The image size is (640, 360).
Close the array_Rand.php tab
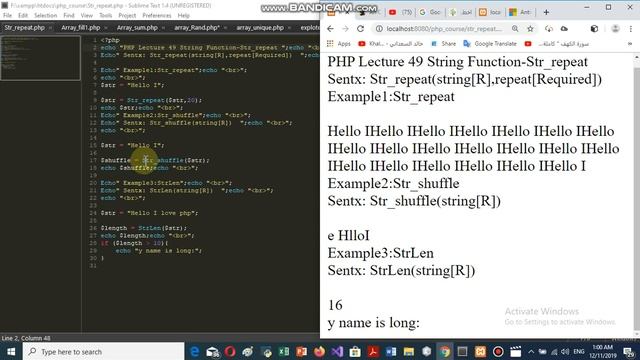[x=225, y=28]
